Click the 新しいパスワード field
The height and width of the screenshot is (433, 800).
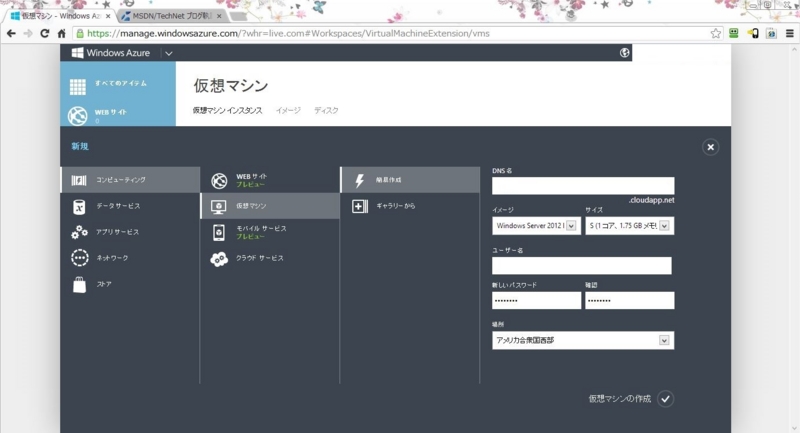pos(536,300)
